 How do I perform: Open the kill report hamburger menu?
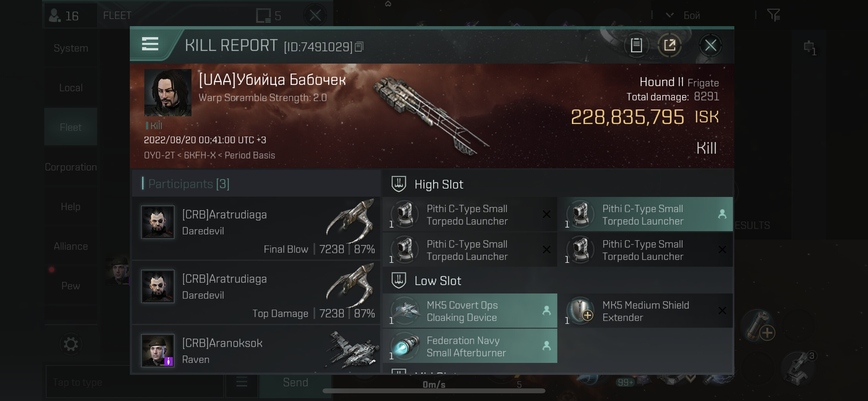pyautogui.click(x=150, y=44)
